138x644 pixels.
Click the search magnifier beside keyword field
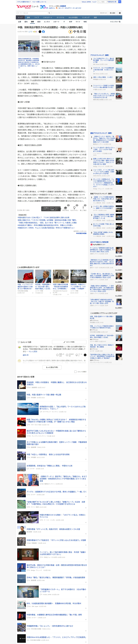click(x=49, y=13)
